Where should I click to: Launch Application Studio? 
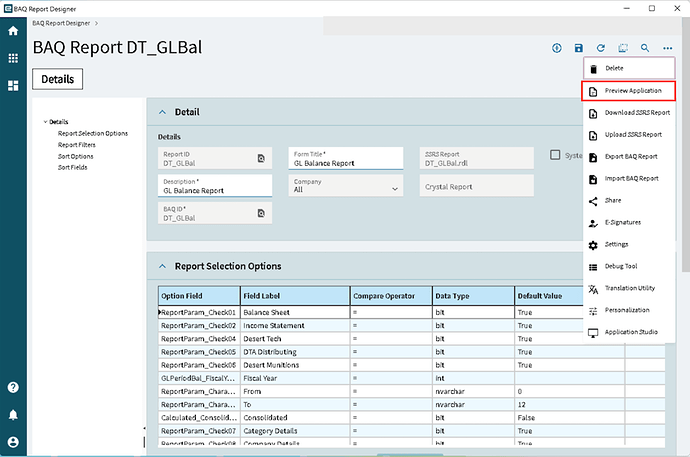[629, 333]
